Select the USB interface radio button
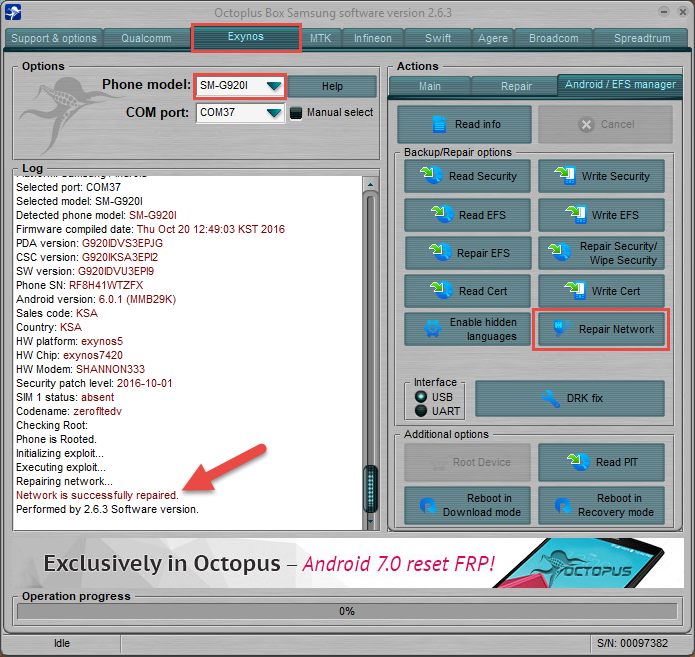695x657 pixels. (x=421, y=396)
